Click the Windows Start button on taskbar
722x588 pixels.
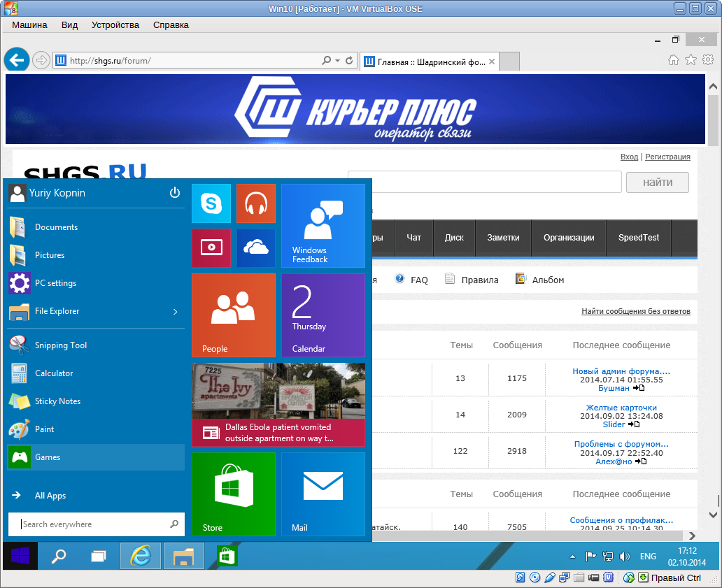(x=20, y=557)
